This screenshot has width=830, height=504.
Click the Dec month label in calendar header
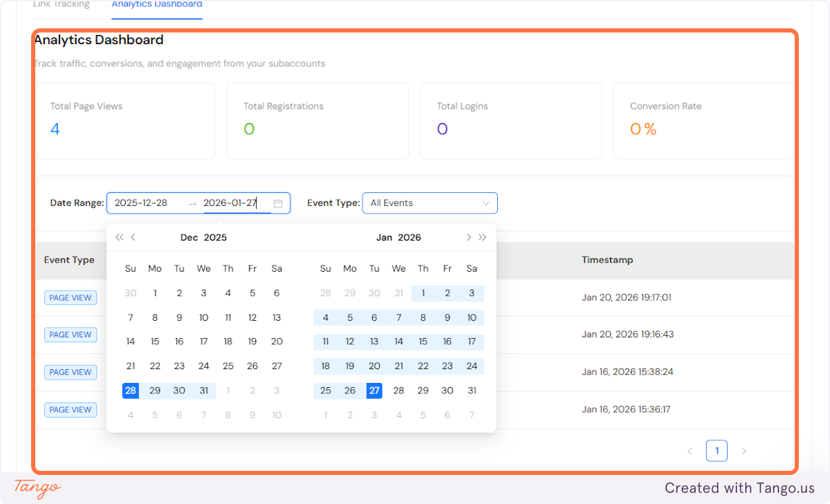[x=189, y=237]
